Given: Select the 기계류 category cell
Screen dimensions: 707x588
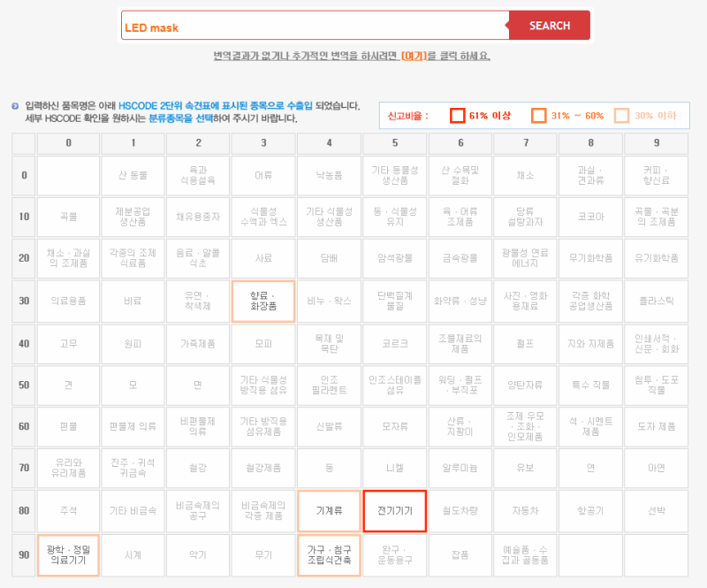Looking at the screenshot, I should coord(329,512).
